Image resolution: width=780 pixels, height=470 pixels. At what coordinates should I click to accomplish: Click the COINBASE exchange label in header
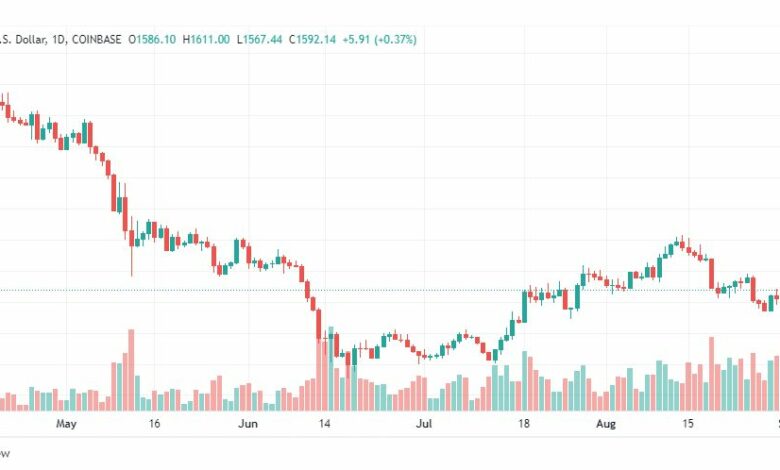(97, 39)
